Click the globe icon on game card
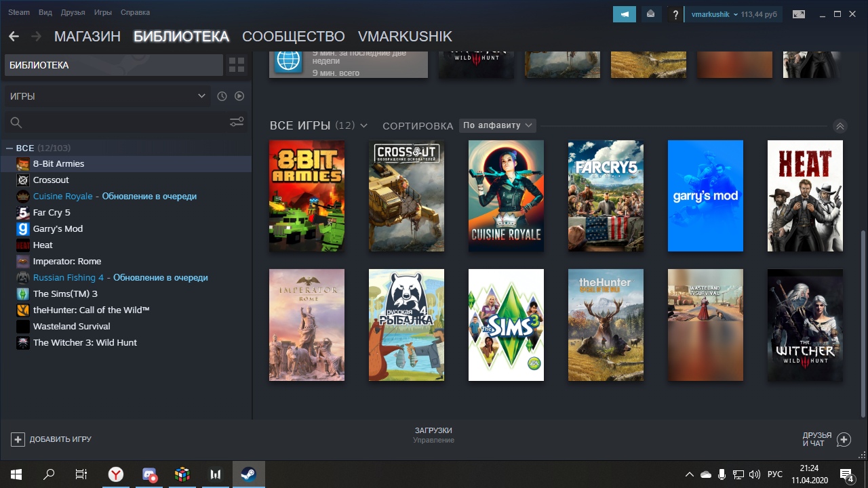The image size is (868, 488). [x=288, y=61]
